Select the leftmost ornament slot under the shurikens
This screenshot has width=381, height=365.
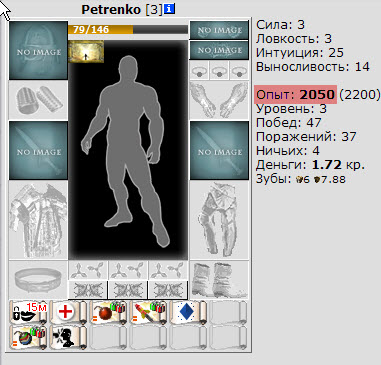(x=88, y=290)
